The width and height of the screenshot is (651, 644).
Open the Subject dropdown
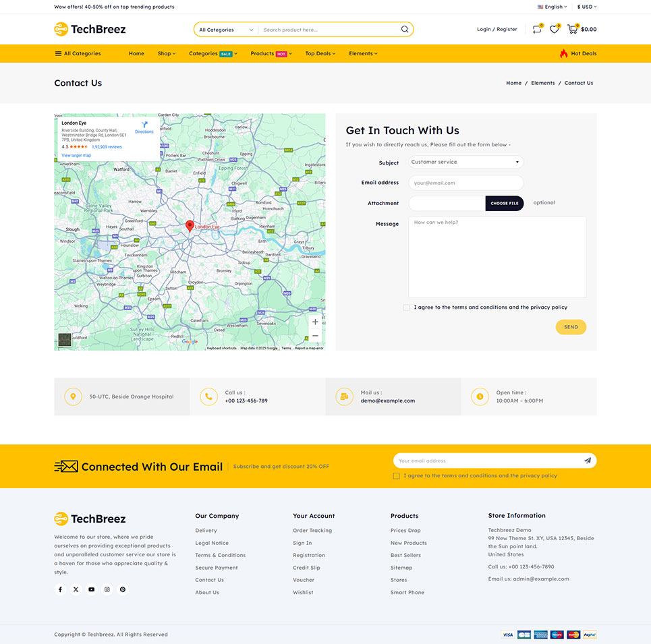tap(465, 163)
